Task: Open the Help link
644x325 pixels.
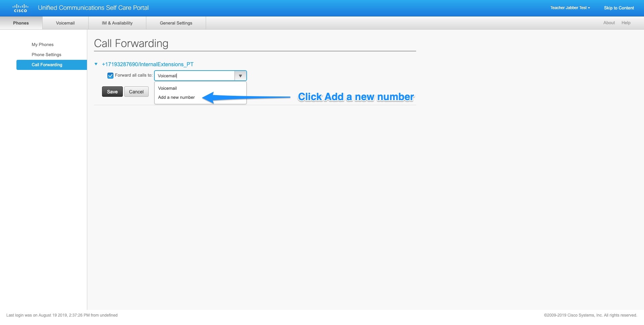Action: (x=626, y=23)
